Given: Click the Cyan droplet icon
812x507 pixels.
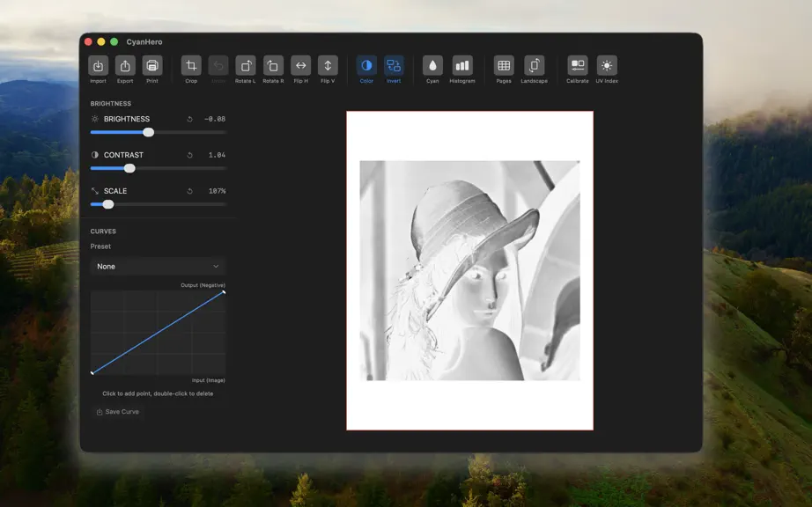Looking at the screenshot, I should [432, 66].
